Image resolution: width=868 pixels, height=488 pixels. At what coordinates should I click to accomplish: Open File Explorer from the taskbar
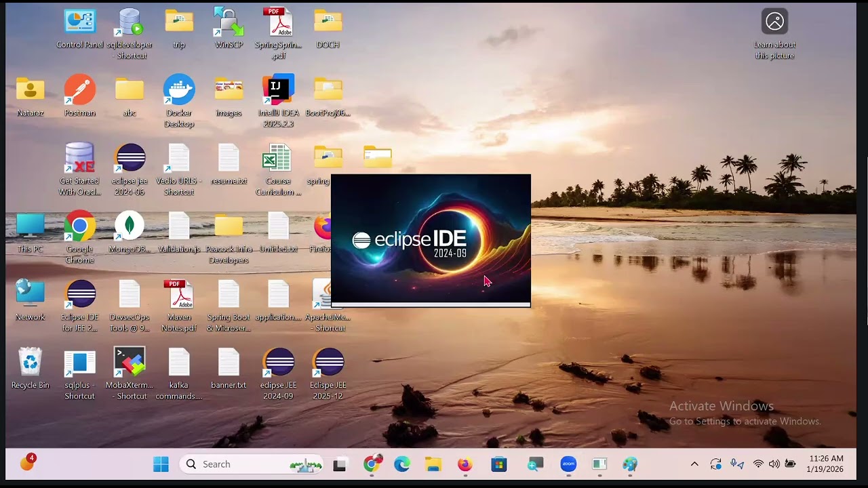433,464
